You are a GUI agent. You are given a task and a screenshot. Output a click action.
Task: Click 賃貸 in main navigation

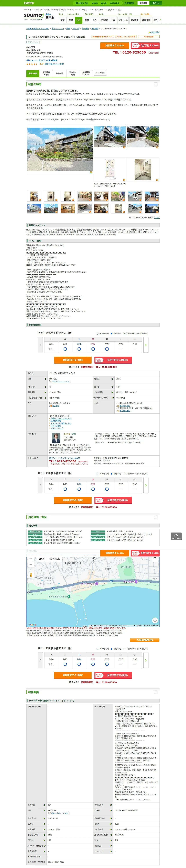62,20
